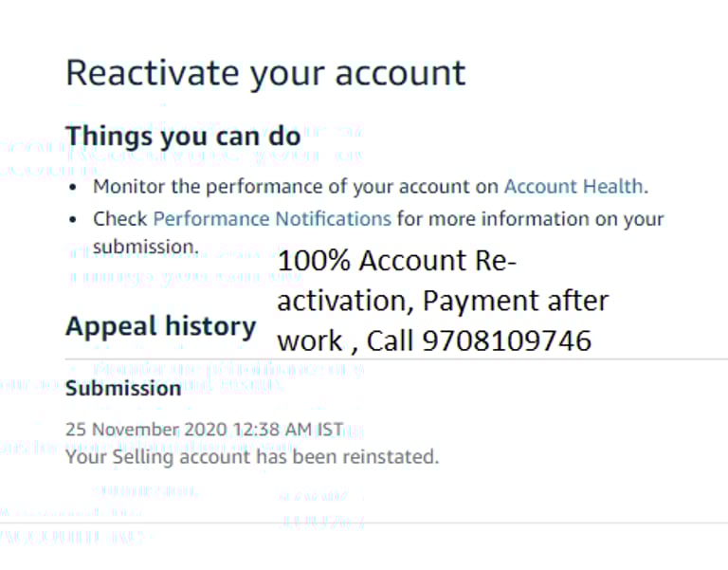Click the "Reactivate your account" page heading
Viewport: 728px width, 570px height.
tap(265, 74)
